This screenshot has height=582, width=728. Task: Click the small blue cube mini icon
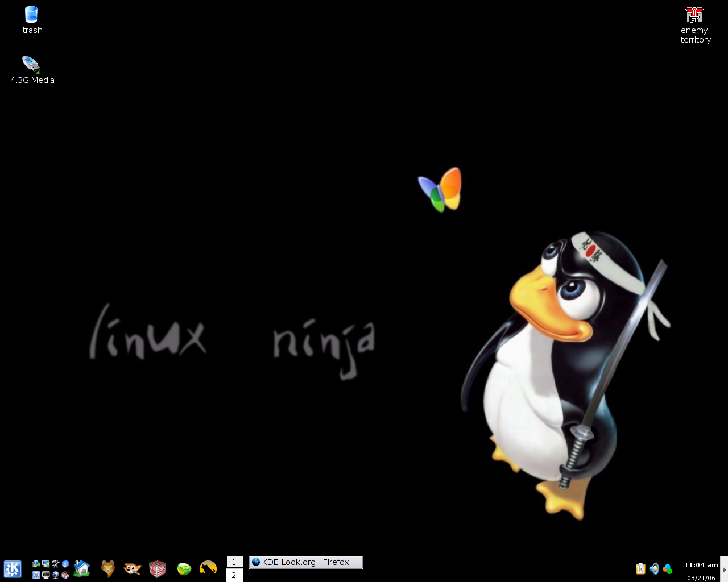[x=65, y=564]
